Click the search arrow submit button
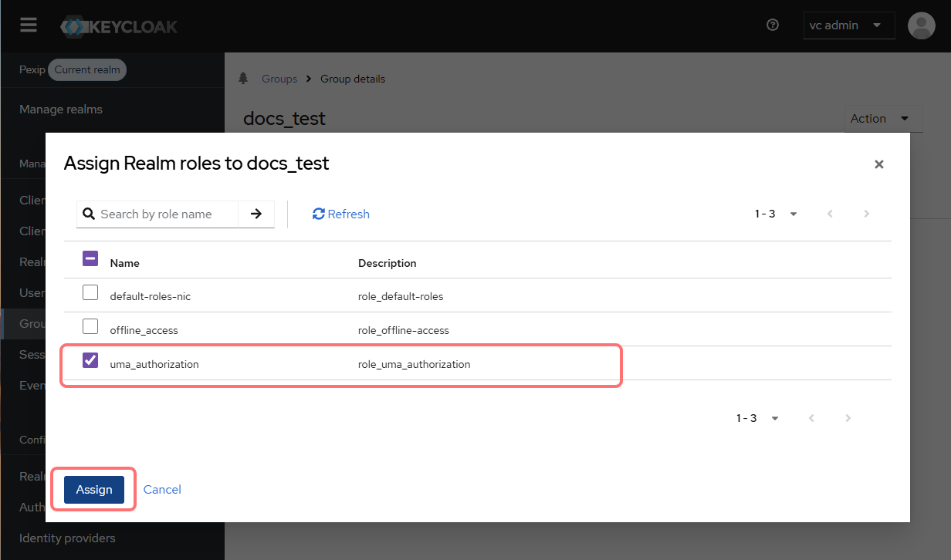This screenshot has width=951, height=560. [256, 214]
